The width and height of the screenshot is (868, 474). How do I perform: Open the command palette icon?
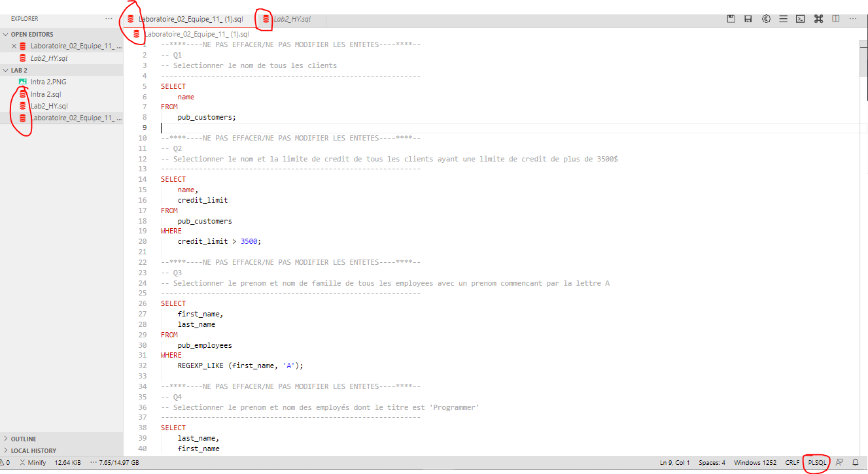[x=818, y=19]
